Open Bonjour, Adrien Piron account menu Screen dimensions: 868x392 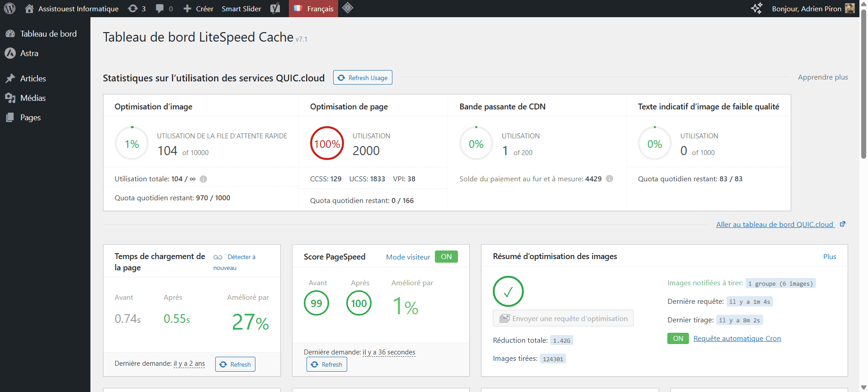(x=807, y=9)
